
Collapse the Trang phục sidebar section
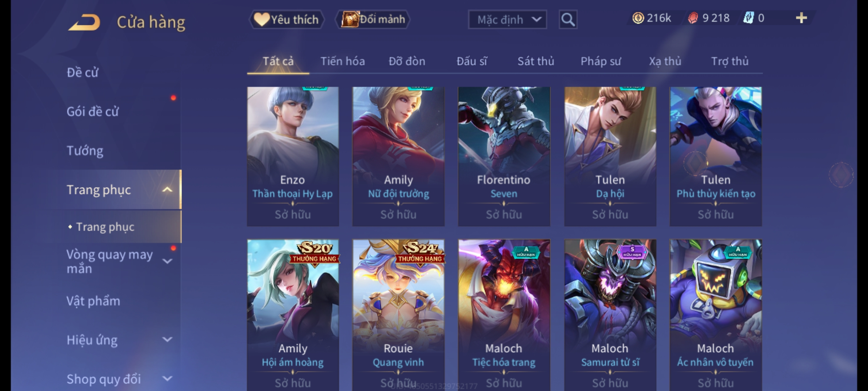pyautogui.click(x=167, y=189)
